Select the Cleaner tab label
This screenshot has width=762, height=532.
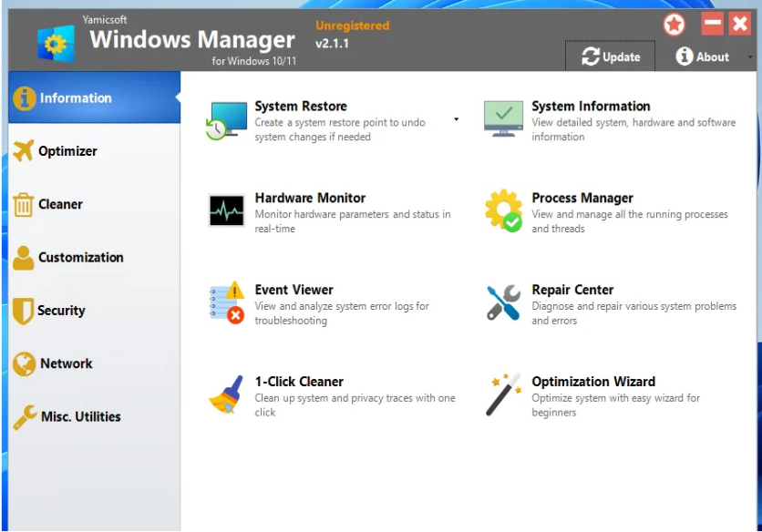pyautogui.click(x=60, y=204)
